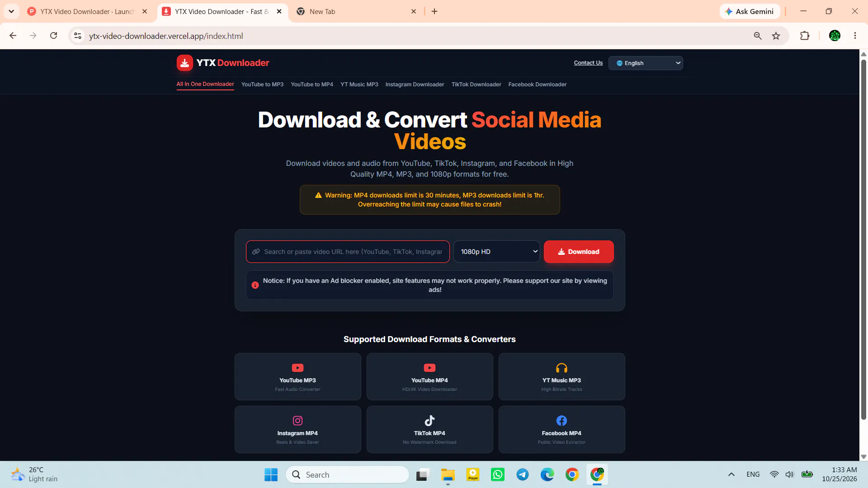This screenshot has height=488, width=868.
Task: Open the browser zoom magnifier icon
Action: (758, 36)
